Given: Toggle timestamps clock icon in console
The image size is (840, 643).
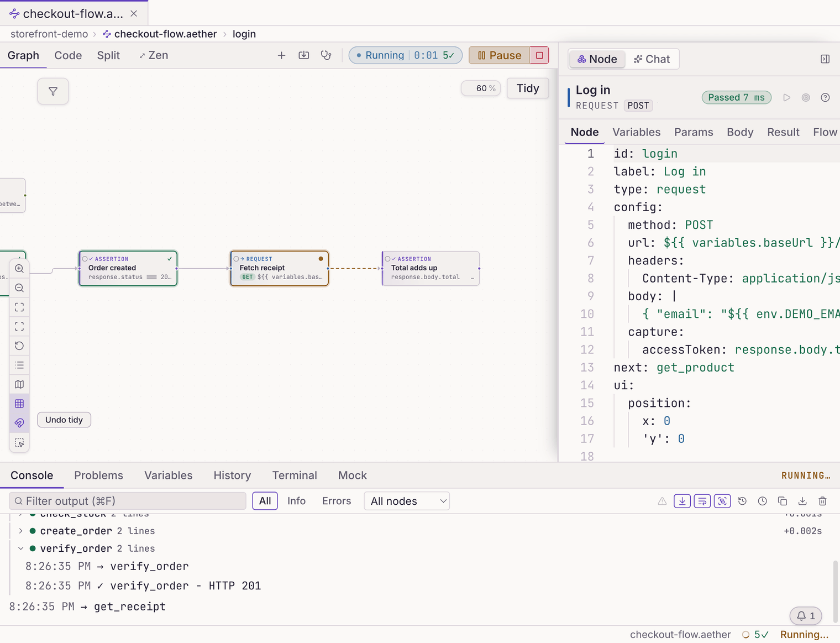Looking at the screenshot, I should 762,501.
